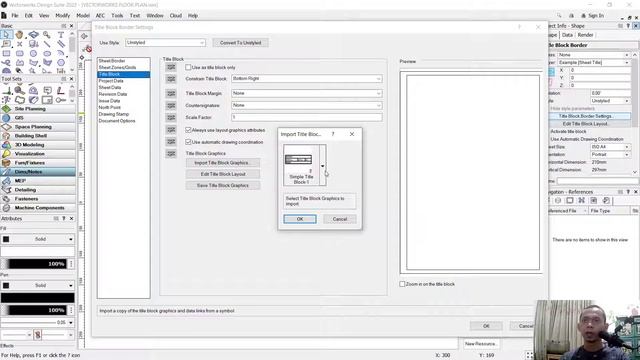
Task: Select the Symbol Insertion tool
Action: [x=33, y=44]
